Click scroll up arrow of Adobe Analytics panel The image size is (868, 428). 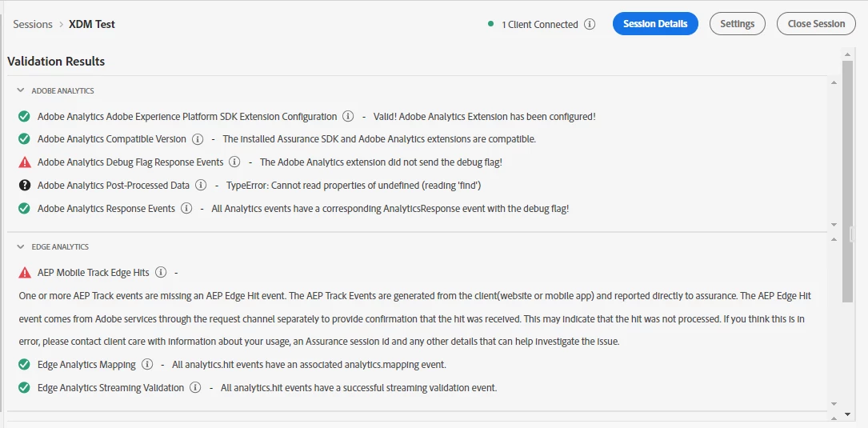click(834, 82)
